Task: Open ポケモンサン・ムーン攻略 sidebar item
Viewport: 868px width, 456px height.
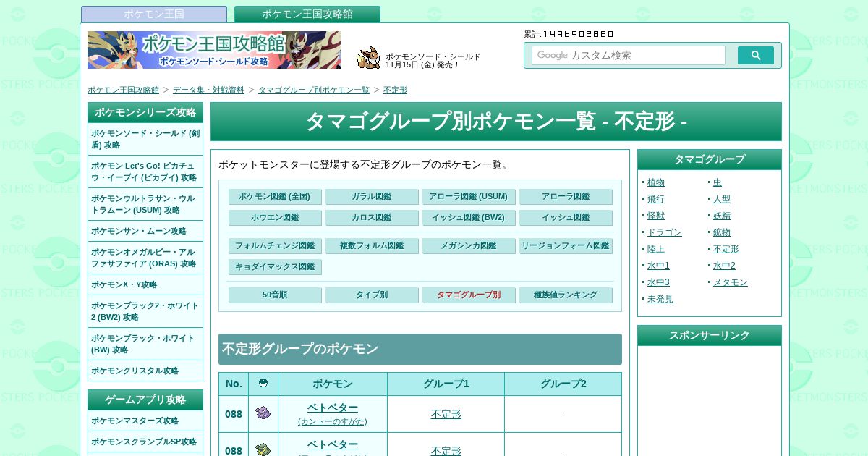Action: (x=145, y=231)
